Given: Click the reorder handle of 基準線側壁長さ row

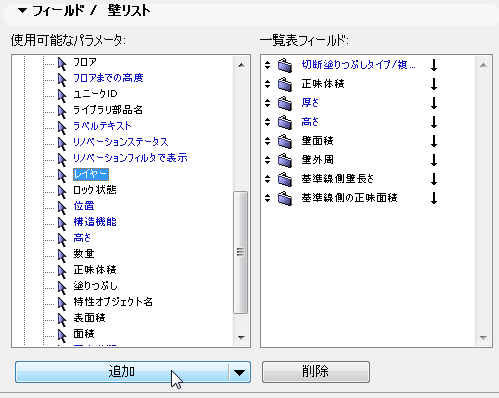Looking at the screenshot, I should (268, 179).
